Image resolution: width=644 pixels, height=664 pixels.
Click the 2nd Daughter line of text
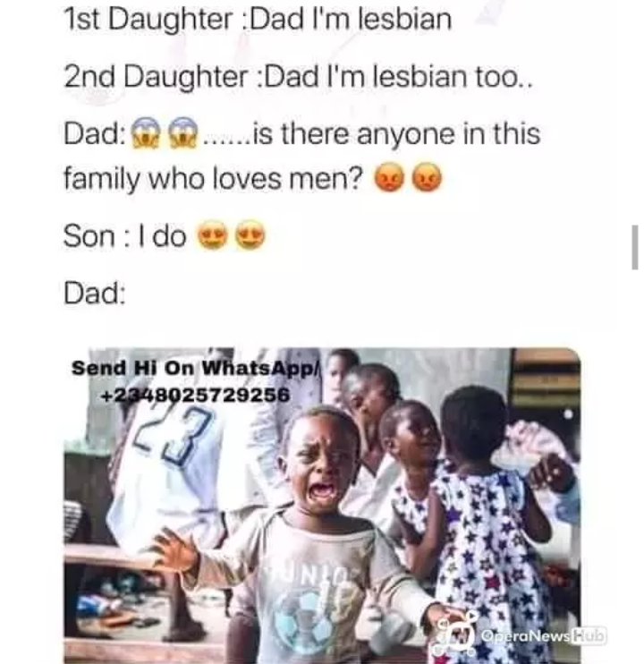pyautogui.click(x=298, y=77)
